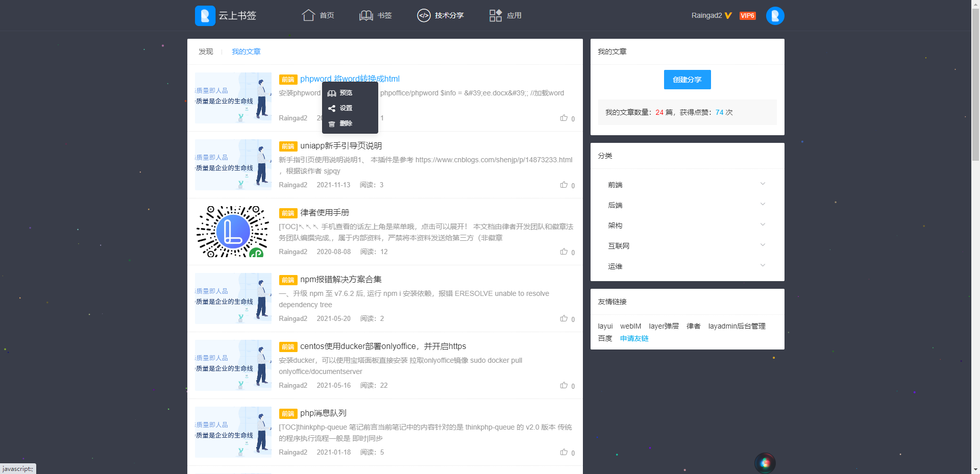Image resolution: width=980 pixels, height=474 pixels.
Task: Click article count 24 in 我的文章
Action: [x=659, y=112]
